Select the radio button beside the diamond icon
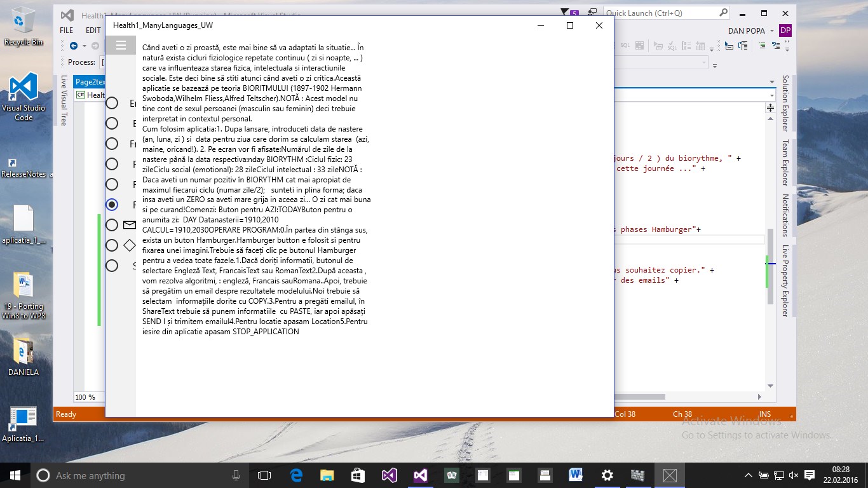Image resolution: width=868 pixels, height=488 pixels. [x=112, y=245]
